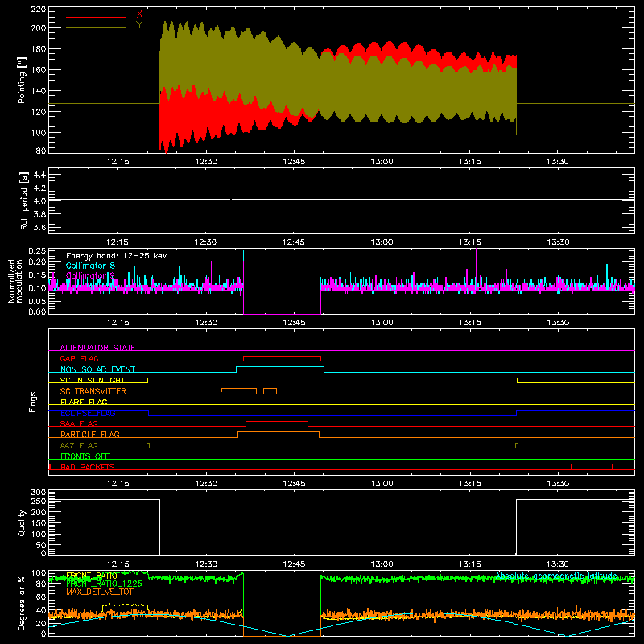This screenshot has height=644, width=644.
Task: Click the 12:45 time label beneath the modulation plot
Action: point(294,323)
